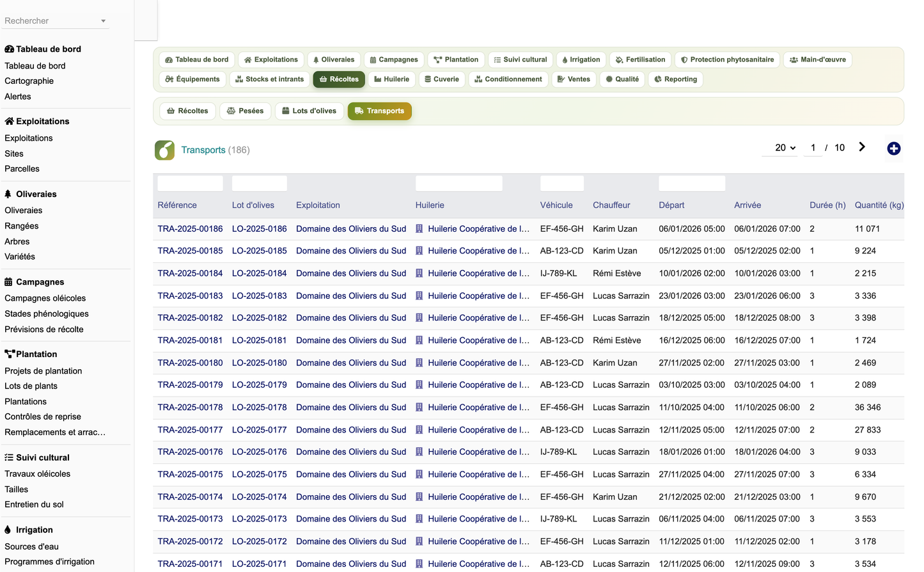
Task: Open Parcelles in sidebar
Action: (22, 169)
